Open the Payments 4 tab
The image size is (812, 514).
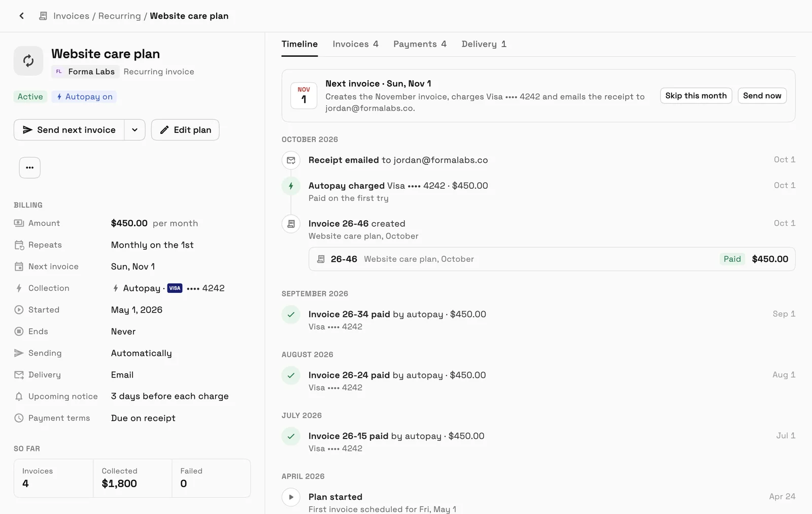(420, 44)
